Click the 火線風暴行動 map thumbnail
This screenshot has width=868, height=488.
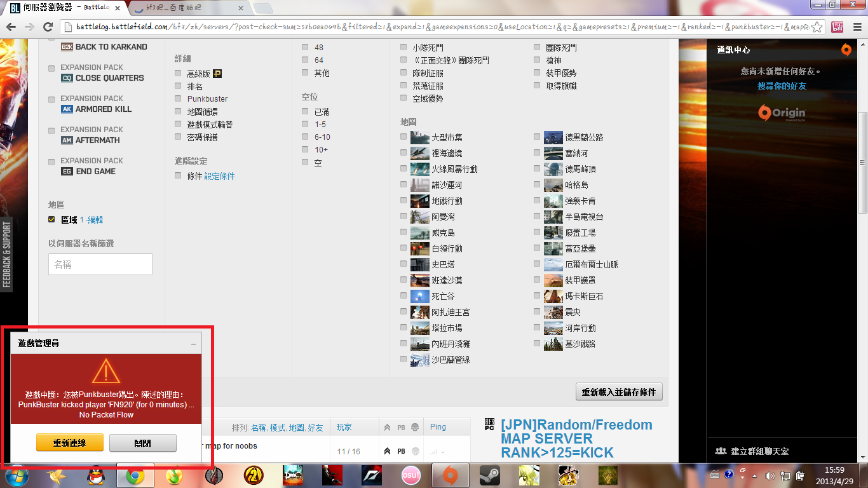[420, 169]
